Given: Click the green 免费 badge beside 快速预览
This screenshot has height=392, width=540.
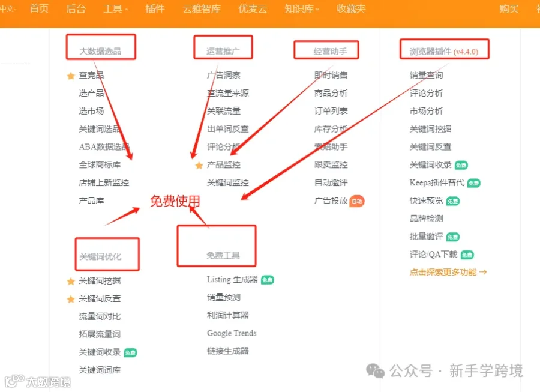Looking at the screenshot, I should pos(453,201).
